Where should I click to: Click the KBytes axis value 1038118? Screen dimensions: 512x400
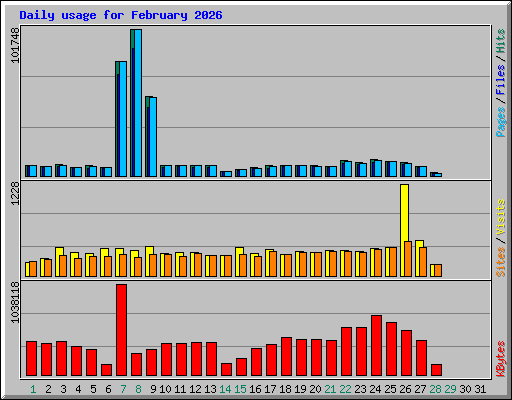[15, 302]
